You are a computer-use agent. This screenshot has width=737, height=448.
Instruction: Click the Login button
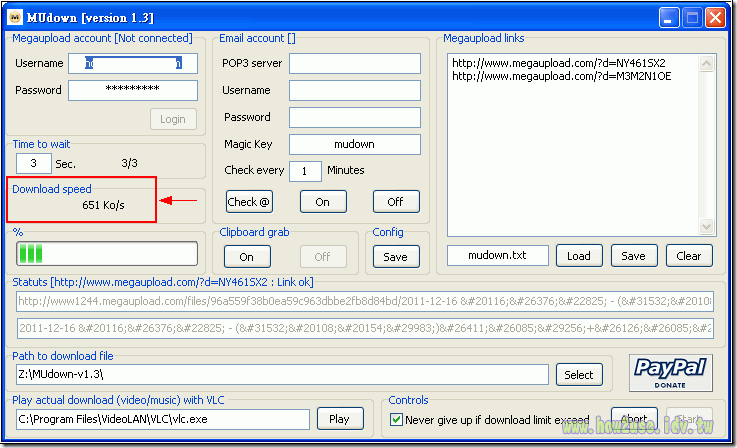[x=173, y=119]
